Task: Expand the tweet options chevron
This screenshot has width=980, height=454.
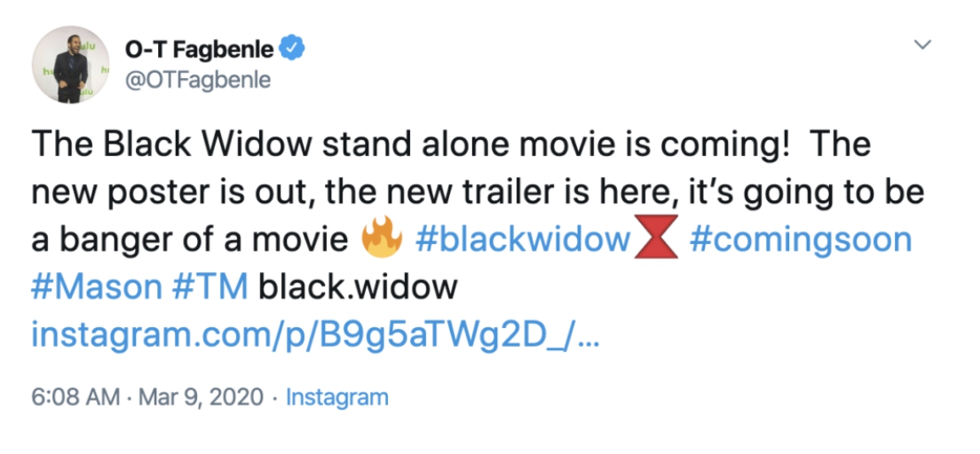Action: (x=923, y=44)
